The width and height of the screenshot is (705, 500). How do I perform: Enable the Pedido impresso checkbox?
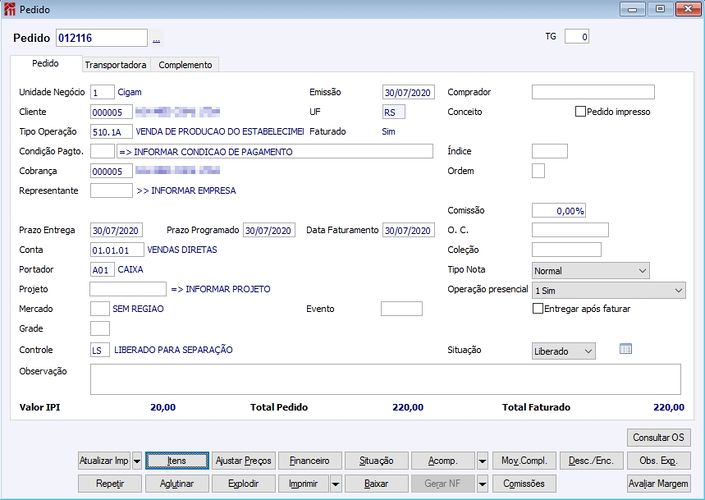click(580, 112)
